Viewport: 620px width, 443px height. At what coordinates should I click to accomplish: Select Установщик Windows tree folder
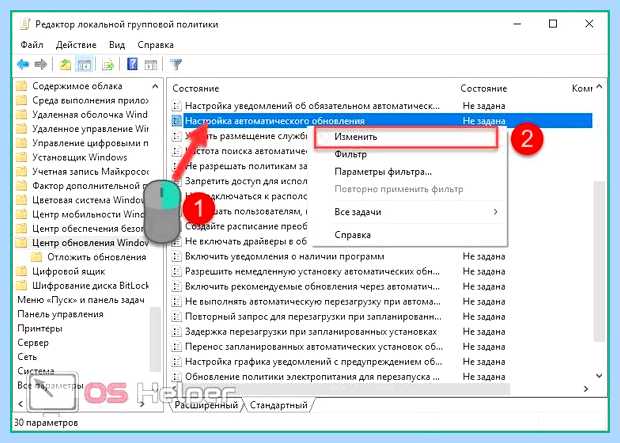pos(79,157)
